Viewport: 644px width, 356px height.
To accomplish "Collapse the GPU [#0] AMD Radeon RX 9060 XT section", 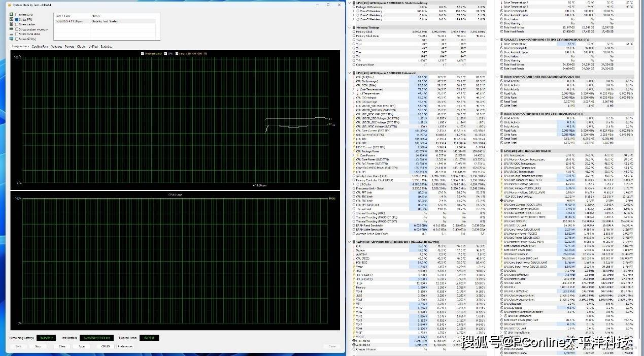I will point(497,151).
